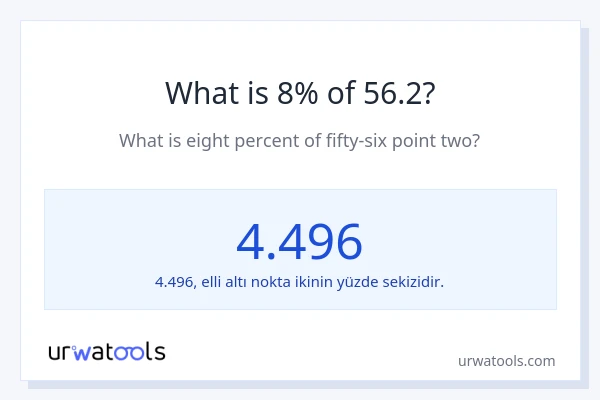Screen dimensions: 600x400
Task: Click the urwatools logo
Action: [x=107, y=351]
